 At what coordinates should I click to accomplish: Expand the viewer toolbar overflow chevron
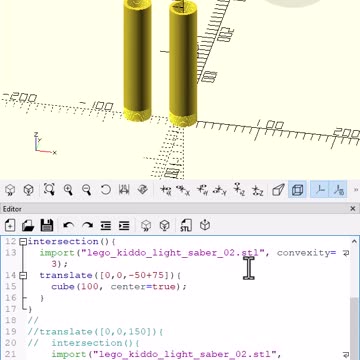click(x=355, y=190)
